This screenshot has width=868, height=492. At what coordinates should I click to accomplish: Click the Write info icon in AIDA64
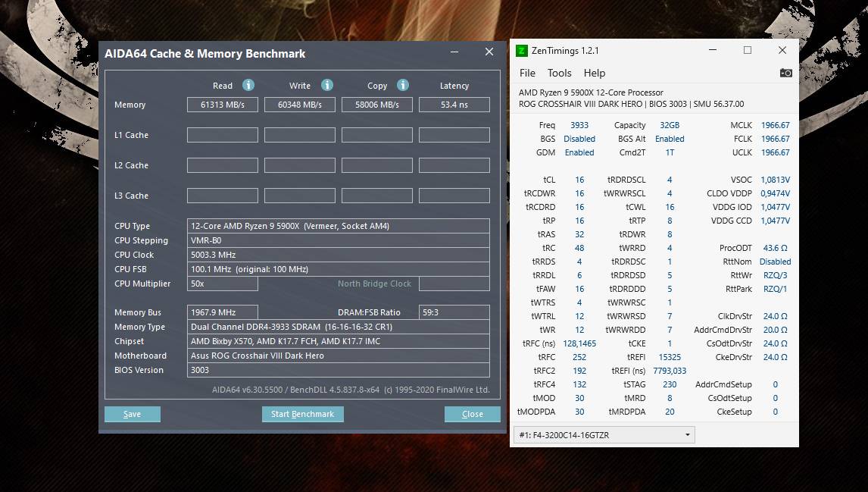[x=327, y=85]
